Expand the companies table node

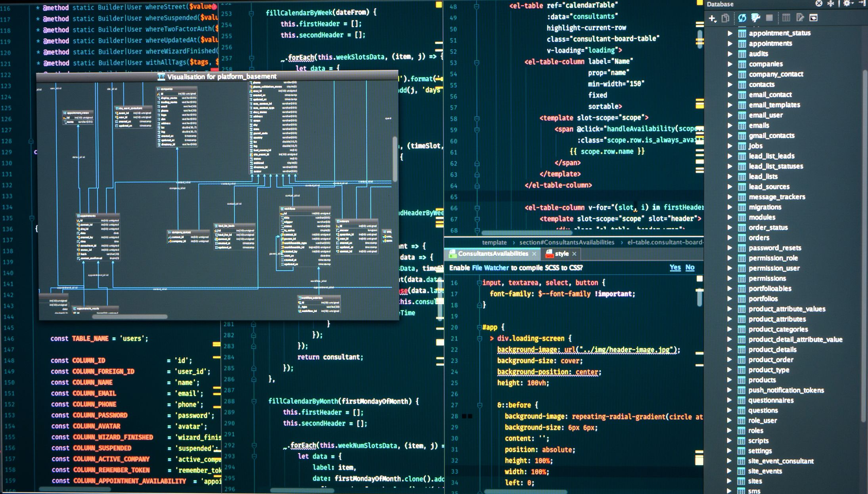tap(731, 64)
